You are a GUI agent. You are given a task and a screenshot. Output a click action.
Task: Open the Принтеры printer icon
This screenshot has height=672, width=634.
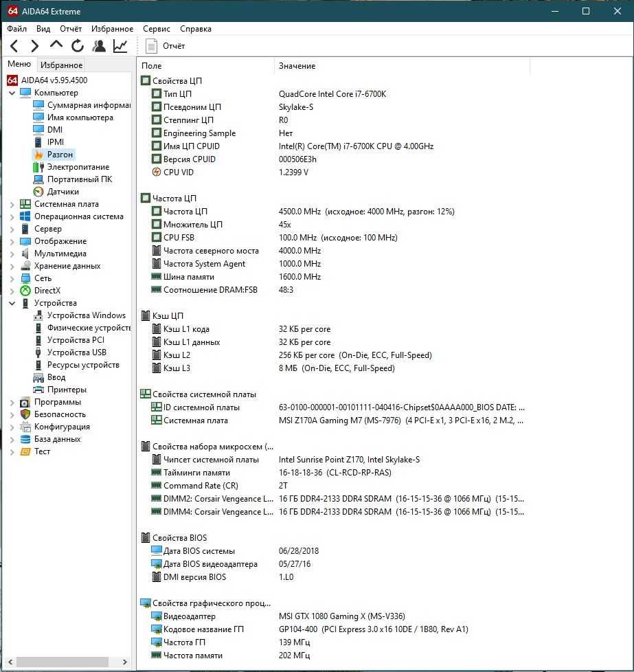[x=38, y=390]
